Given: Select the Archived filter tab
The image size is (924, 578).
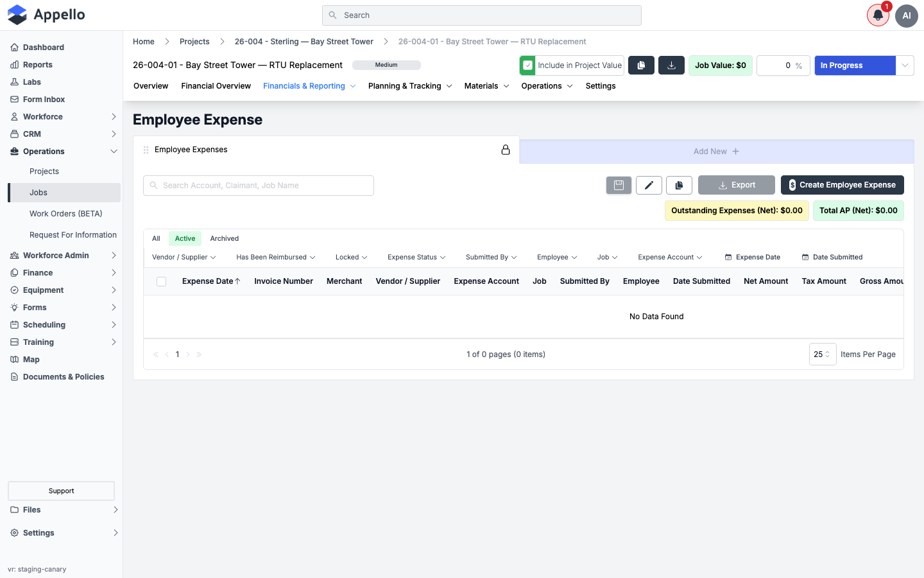Looking at the screenshot, I should coord(225,239).
